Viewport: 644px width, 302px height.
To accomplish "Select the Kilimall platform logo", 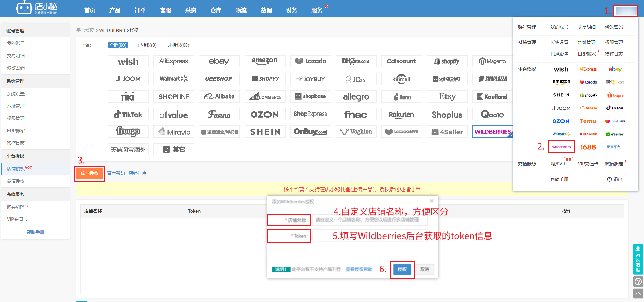I will (x=402, y=79).
